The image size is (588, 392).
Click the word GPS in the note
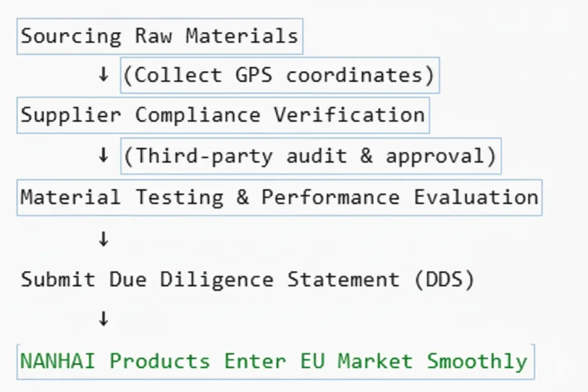(254, 75)
